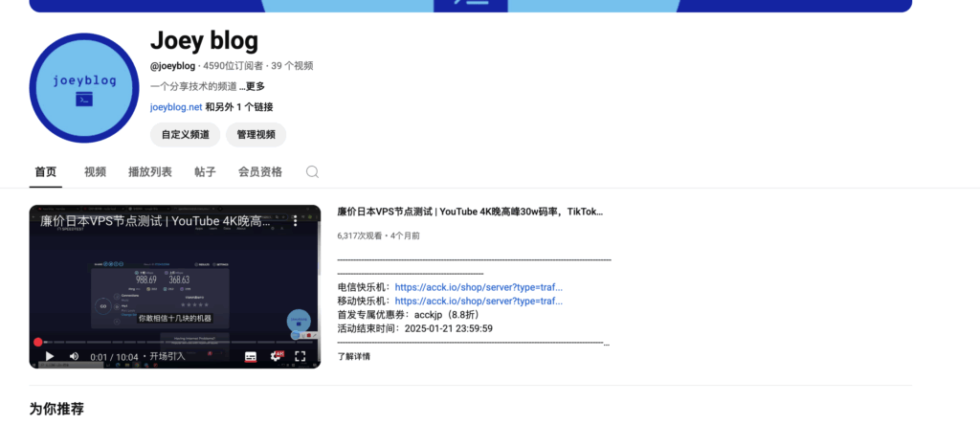This screenshot has height=425, width=980.
Task: Go to the 帖子 tab
Action: tap(205, 172)
